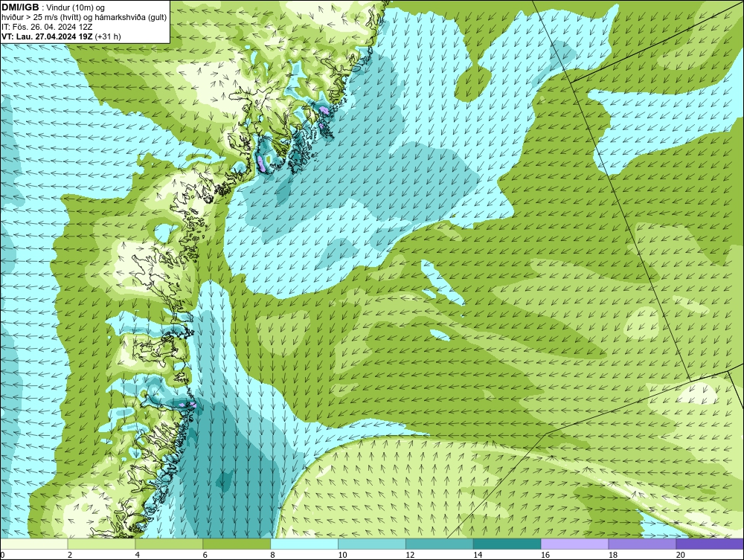Screen dimensions: 744x560
Task: Click the 4–6 m/s green legend swatch
Action: [x=169, y=544]
